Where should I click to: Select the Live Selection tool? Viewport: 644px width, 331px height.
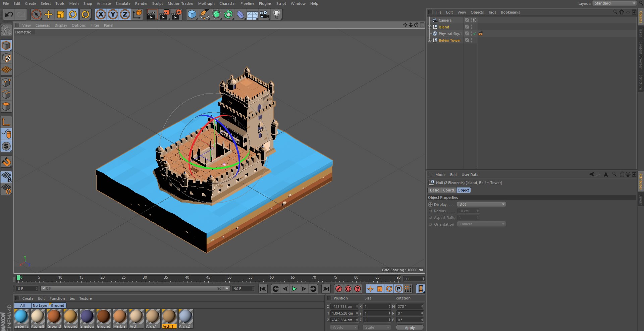pos(36,14)
